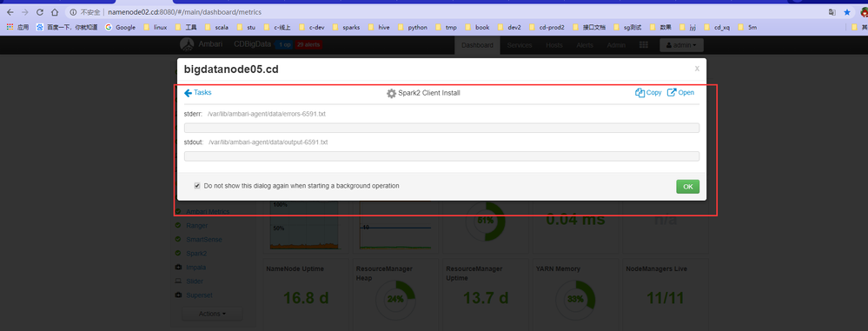868x331 pixels.
Task: Open the Services menu tab
Action: point(520,45)
